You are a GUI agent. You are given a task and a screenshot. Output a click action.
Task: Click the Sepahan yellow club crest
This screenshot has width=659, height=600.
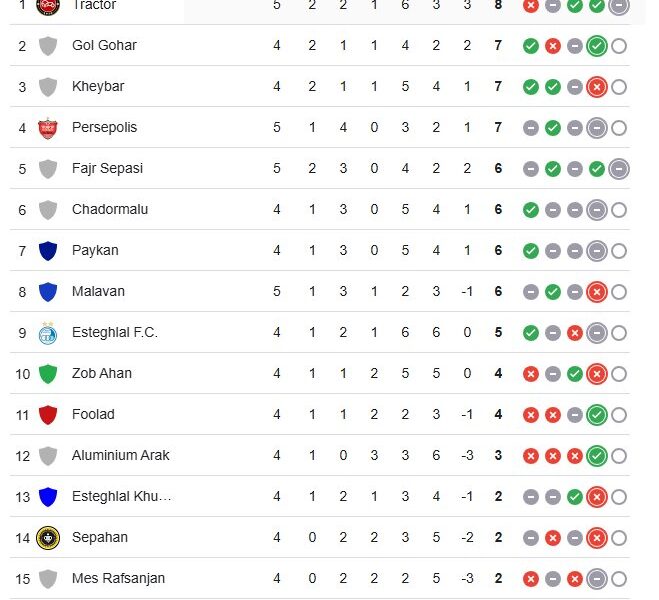[x=48, y=538]
